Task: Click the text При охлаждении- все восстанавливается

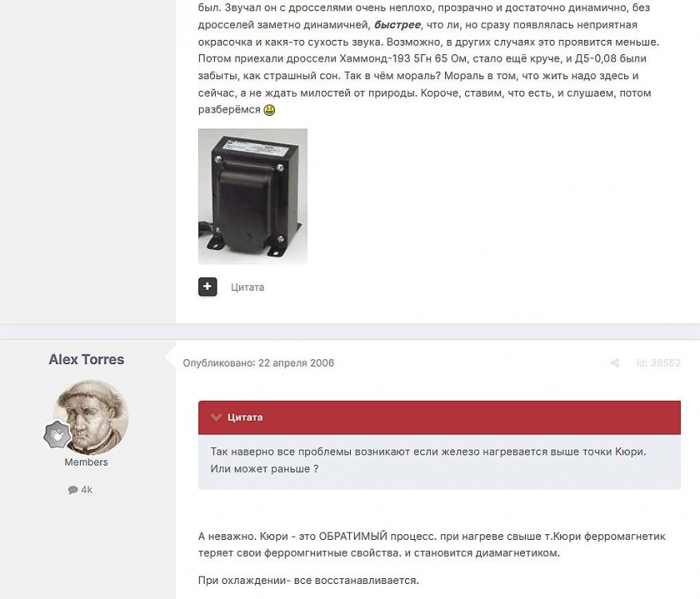Action: click(x=308, y=581)
